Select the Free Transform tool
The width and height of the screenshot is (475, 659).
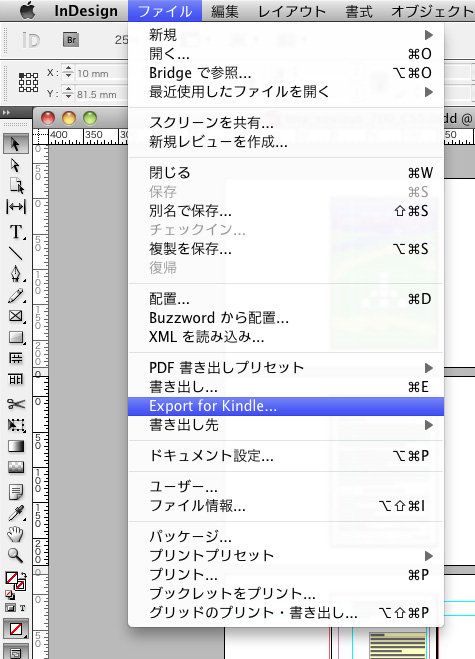point(16,425)
